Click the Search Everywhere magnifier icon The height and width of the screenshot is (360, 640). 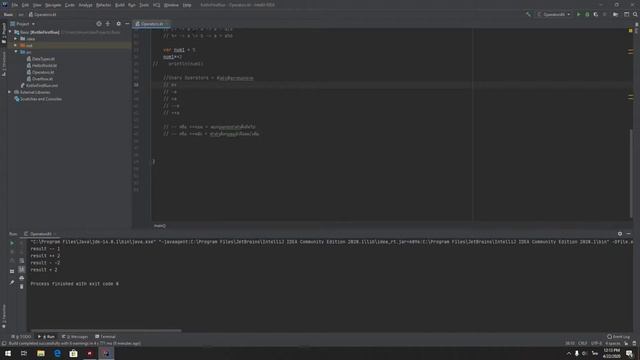(635, 14)
